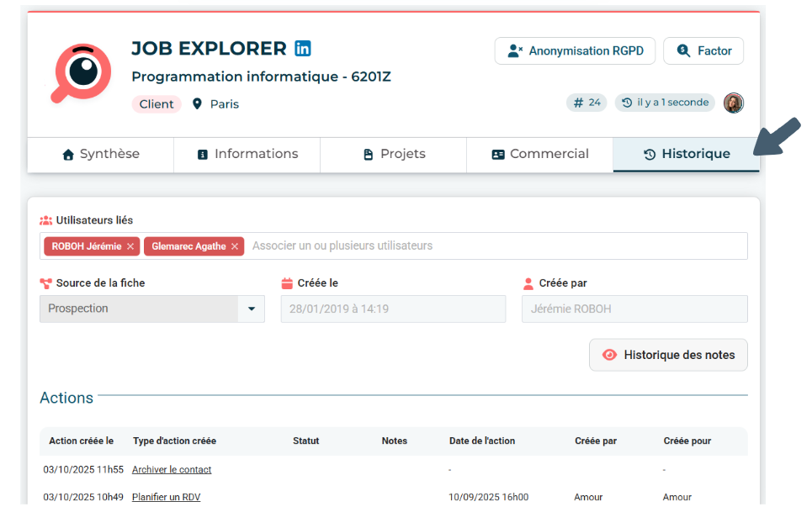Click the 'Créée pour' column header
Screen dimensions: 812x528
[687, 441]
